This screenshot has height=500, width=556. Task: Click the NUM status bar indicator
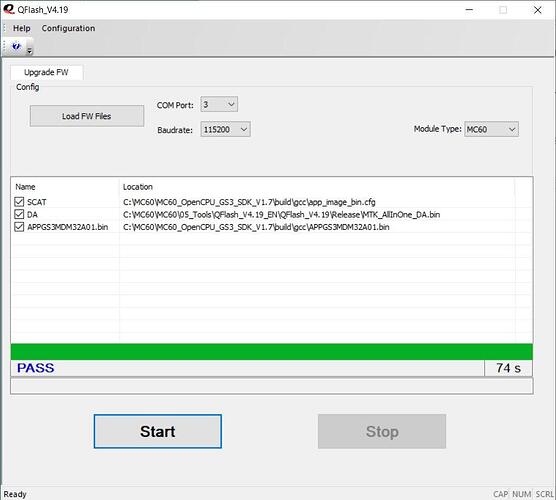coord(522,494)
